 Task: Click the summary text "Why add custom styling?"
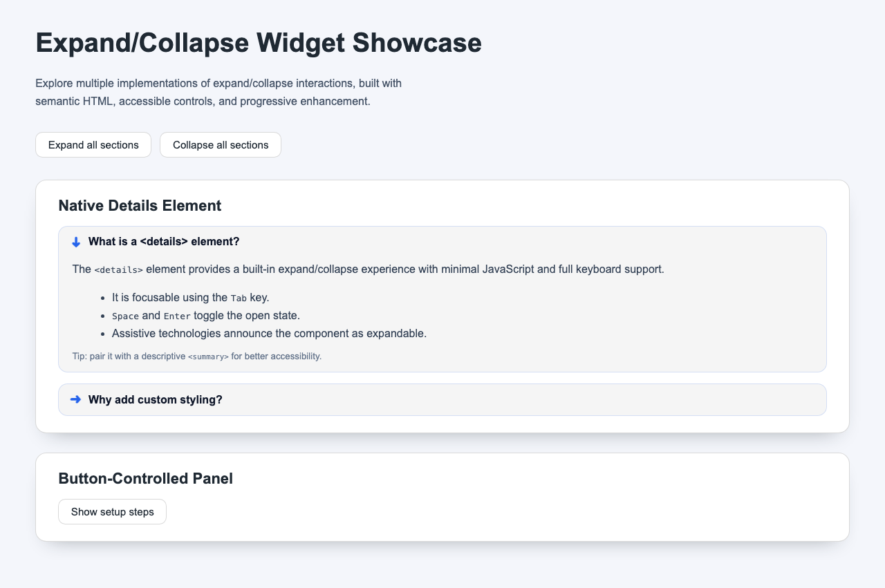pyautogui.click(x=155, y=399)
